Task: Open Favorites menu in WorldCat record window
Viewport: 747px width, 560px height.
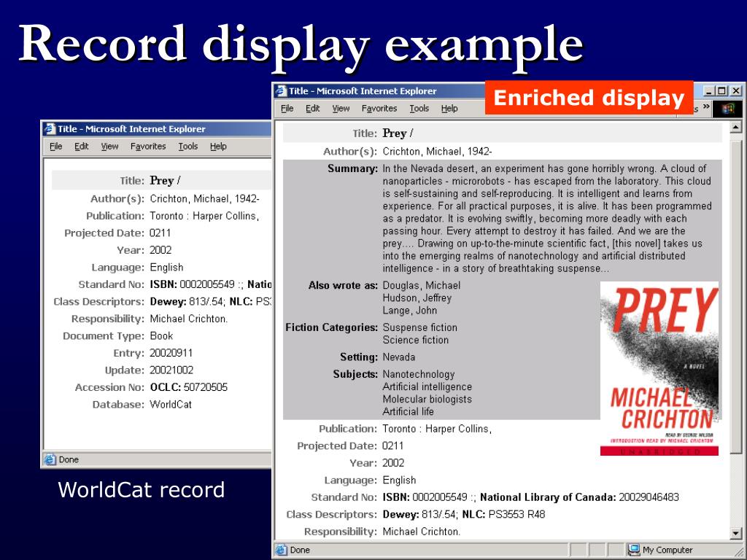Action: coord(148,147)
